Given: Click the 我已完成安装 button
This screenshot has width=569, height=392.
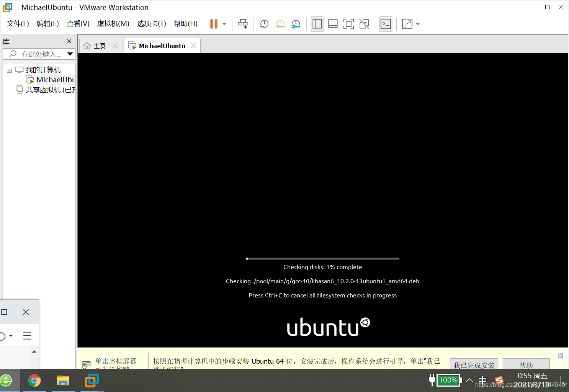Looking at the screenshot, I should (474, 364).
